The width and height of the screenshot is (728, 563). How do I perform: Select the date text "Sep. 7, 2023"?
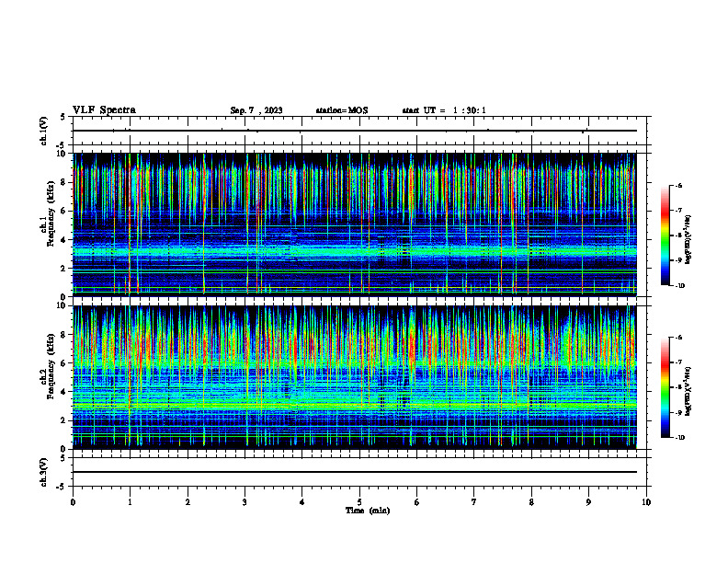(256, 110)
